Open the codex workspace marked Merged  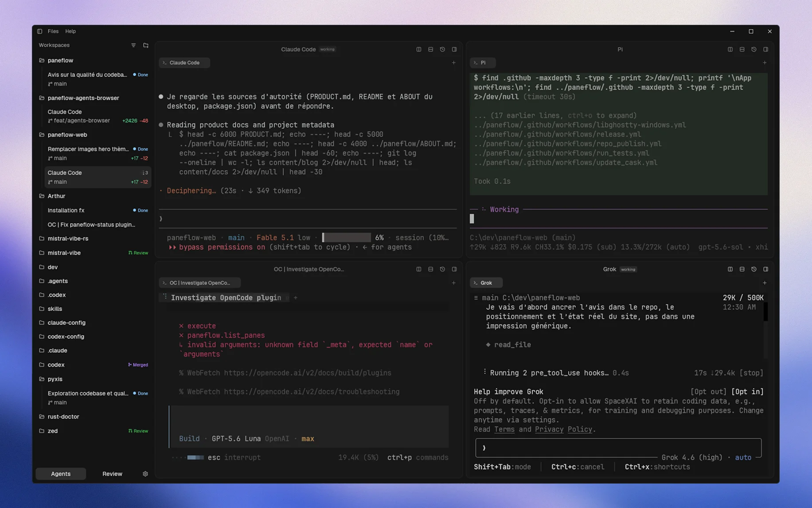(x=94, y=365)
